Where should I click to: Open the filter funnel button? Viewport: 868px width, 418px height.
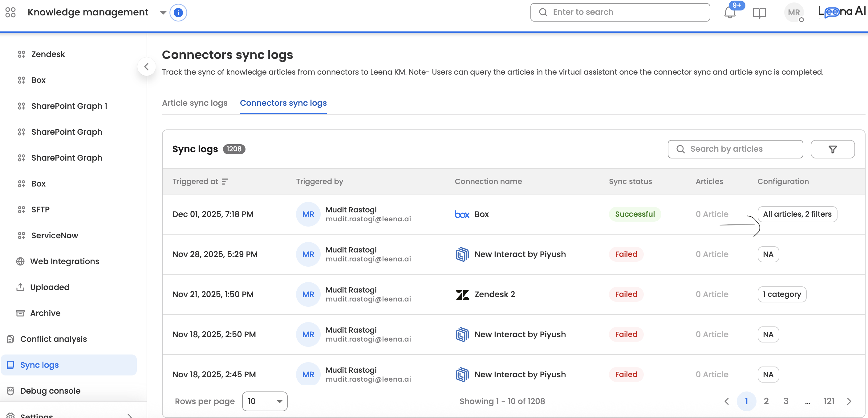(832, 149)
